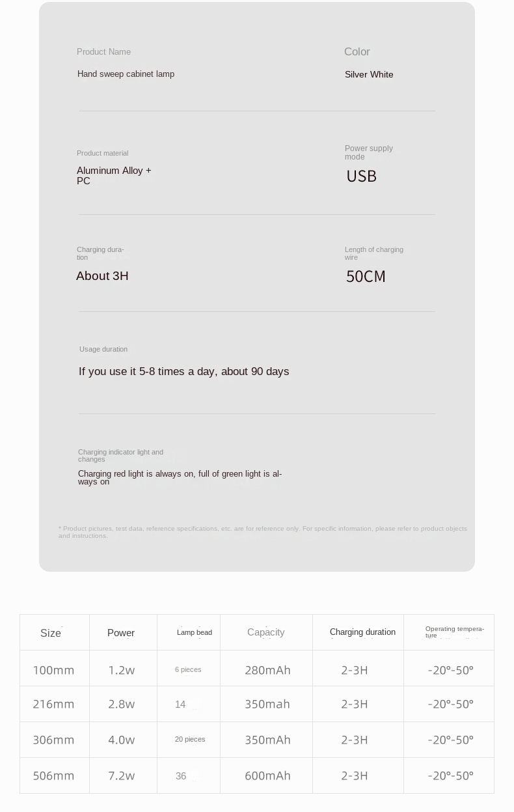This screenshot has height=812, width=514.
Task: Click the 'Operating temperature' column header
Action: (454, 632)
